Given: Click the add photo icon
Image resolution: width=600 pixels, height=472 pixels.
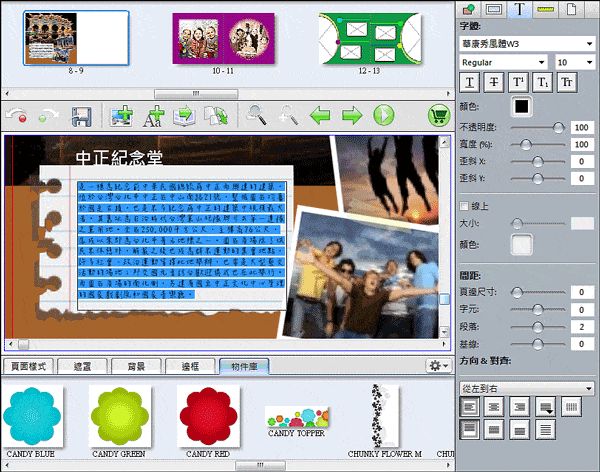Looking at the screenshot, I should click(x=122, y=116).
